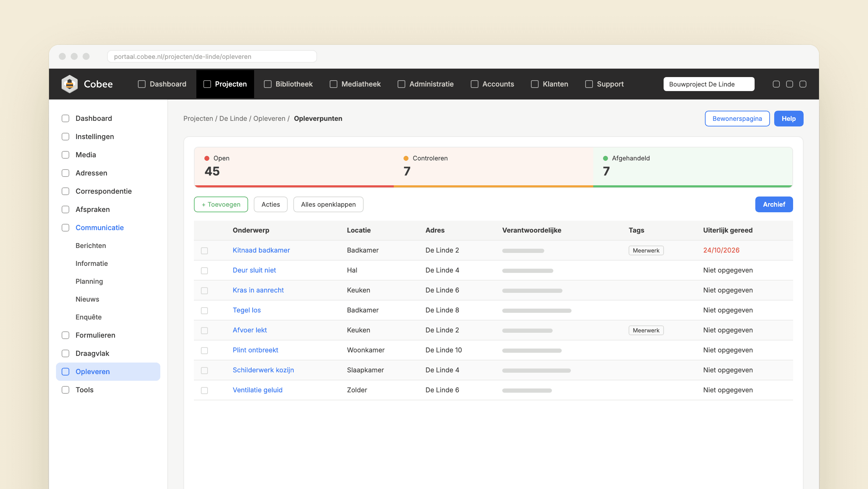Filter by the green Afgehandeld status card
Image resolution: width=868 pixels, height=489 pixels.
tap(693, 167)
